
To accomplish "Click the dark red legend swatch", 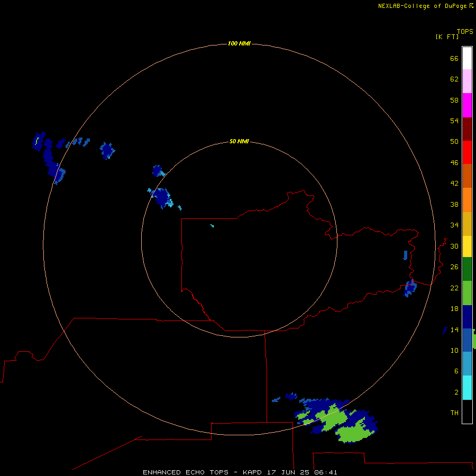I will [467, 129].
